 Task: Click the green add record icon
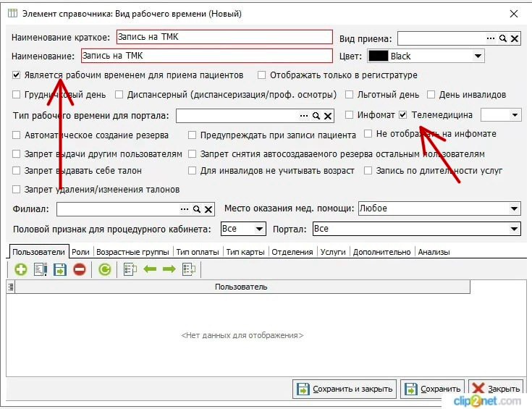tap(20, 269)
